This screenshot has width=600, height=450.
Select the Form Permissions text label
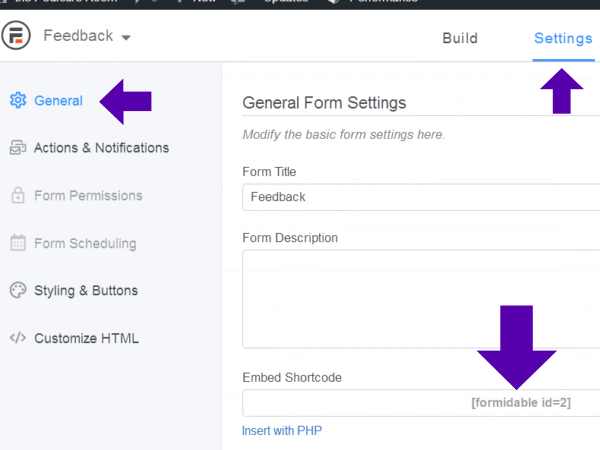88,196
